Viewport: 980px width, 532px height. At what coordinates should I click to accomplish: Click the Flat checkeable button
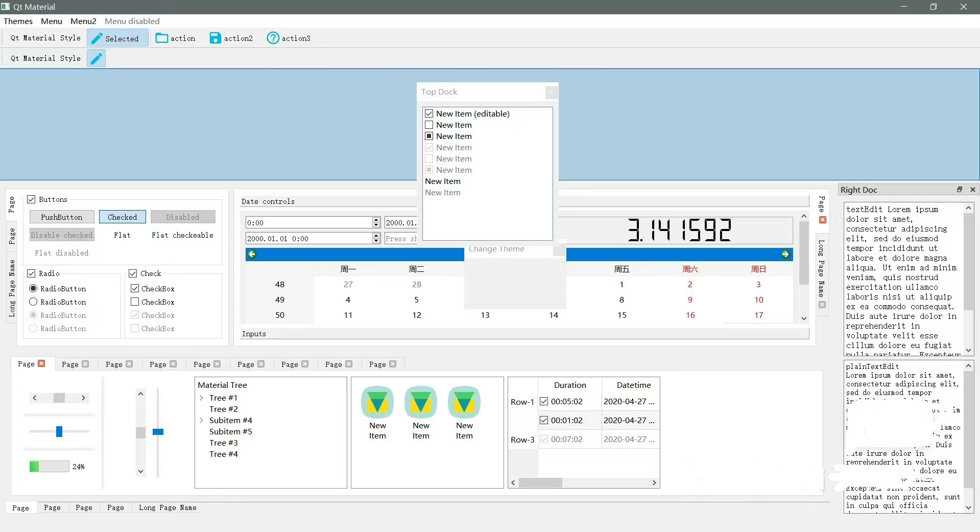182,235
